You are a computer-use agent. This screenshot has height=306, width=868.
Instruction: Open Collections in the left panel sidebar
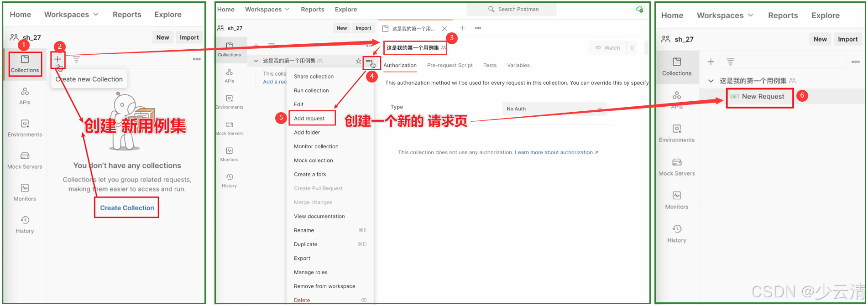pos(25,64)
